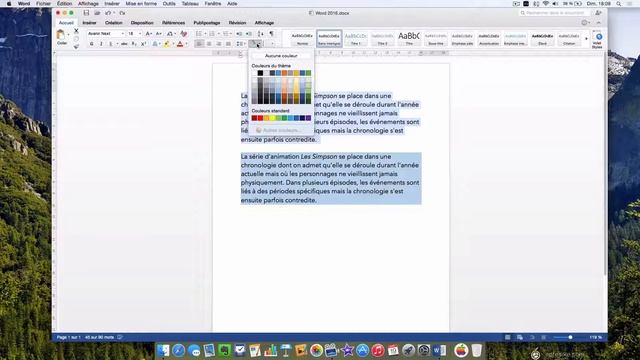Toggle justify alignment button
The width and height of the screenshot is (640, 360).
[229, 44]
